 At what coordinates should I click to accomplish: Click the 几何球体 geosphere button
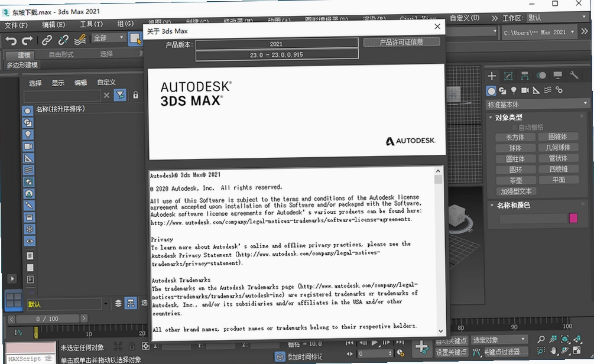pos(558,147)
